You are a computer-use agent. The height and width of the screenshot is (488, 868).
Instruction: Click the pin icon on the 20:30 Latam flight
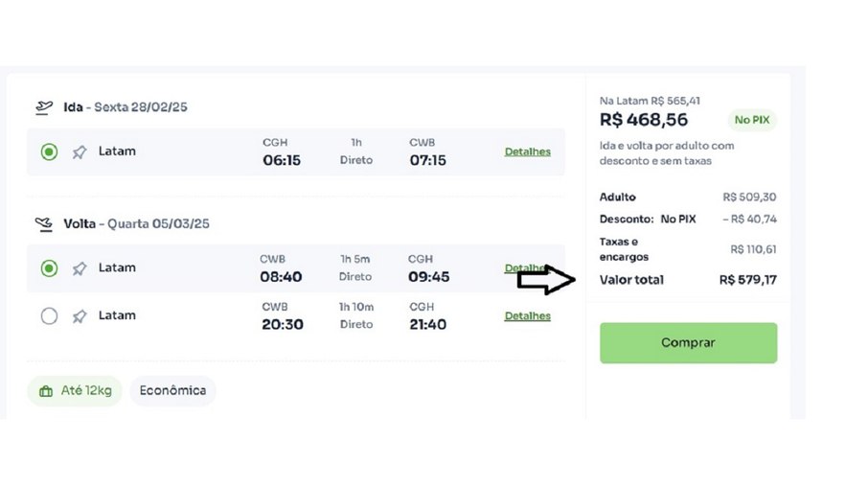tap(80, 316)
